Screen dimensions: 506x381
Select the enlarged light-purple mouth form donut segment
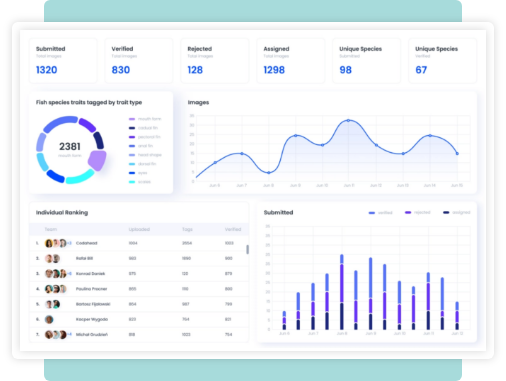(x=97, y=160)
